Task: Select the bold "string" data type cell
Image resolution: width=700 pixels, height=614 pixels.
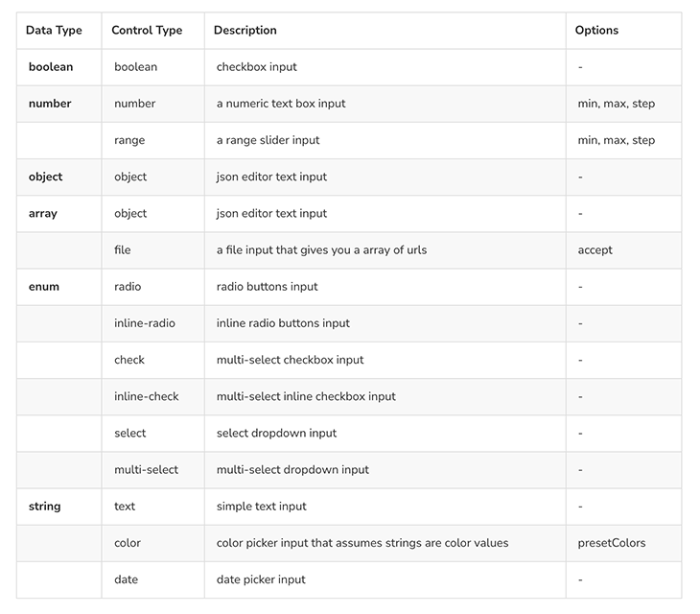Action: coord(45,507)
